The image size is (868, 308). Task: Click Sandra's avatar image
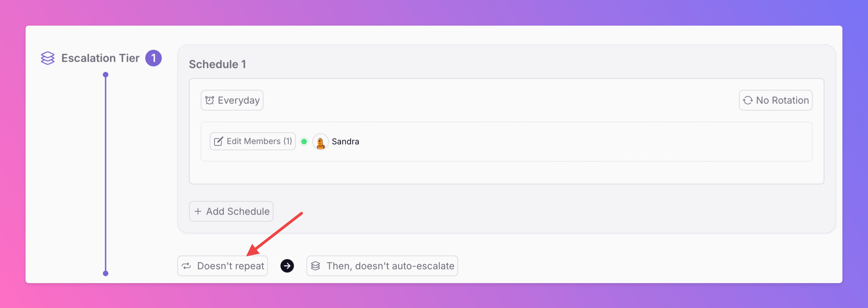pos(320,141)
